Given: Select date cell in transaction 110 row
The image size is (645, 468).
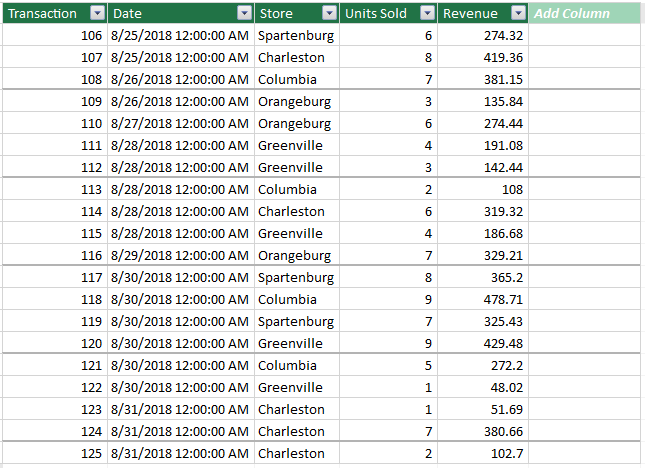Looking at the screenshot, I should 181,123.
